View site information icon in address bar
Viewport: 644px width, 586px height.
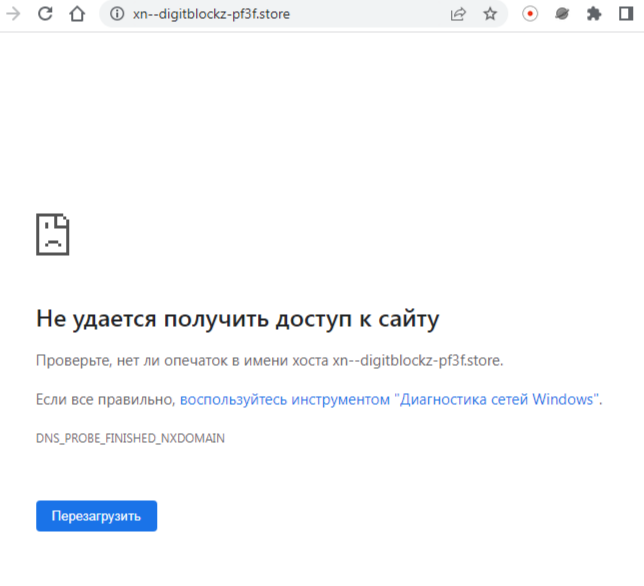tap(117, 14)
